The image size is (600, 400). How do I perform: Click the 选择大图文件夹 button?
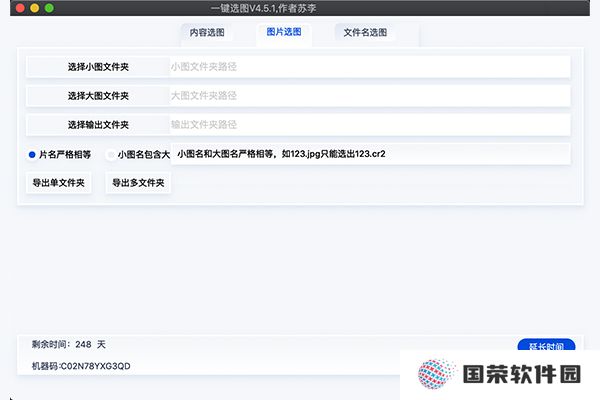[98, 96]
